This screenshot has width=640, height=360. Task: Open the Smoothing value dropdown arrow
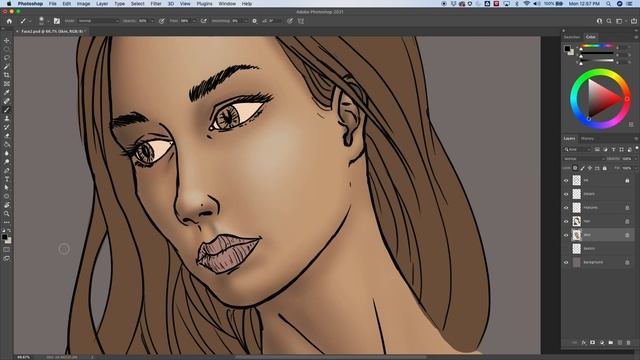(246, 21)
